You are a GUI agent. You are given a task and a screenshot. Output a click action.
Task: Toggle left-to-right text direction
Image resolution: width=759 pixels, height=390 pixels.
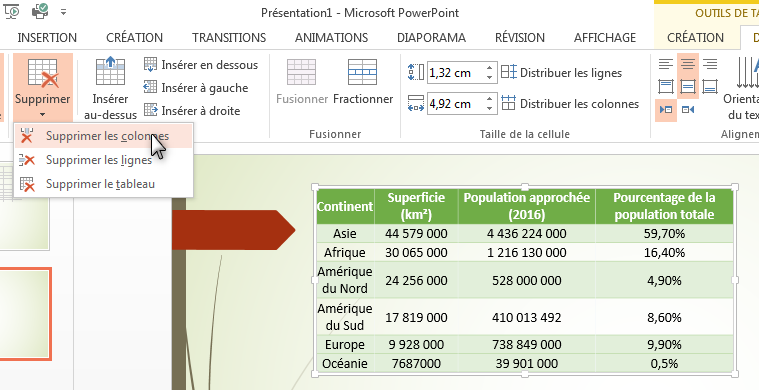click(x=666, y=110)
